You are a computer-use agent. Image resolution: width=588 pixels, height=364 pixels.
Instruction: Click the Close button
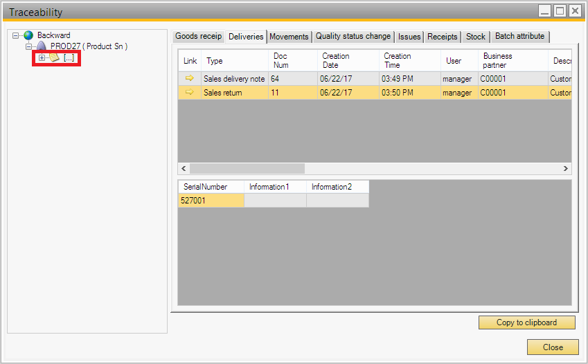coord(553,347)
